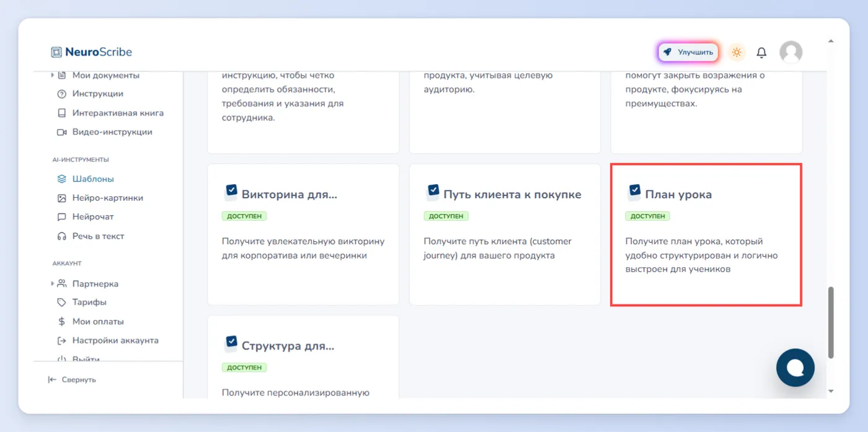The height and width of the screenshot is (432, 868).
Task: Go to Интерактивная книга section
Action: pos(118,113)
